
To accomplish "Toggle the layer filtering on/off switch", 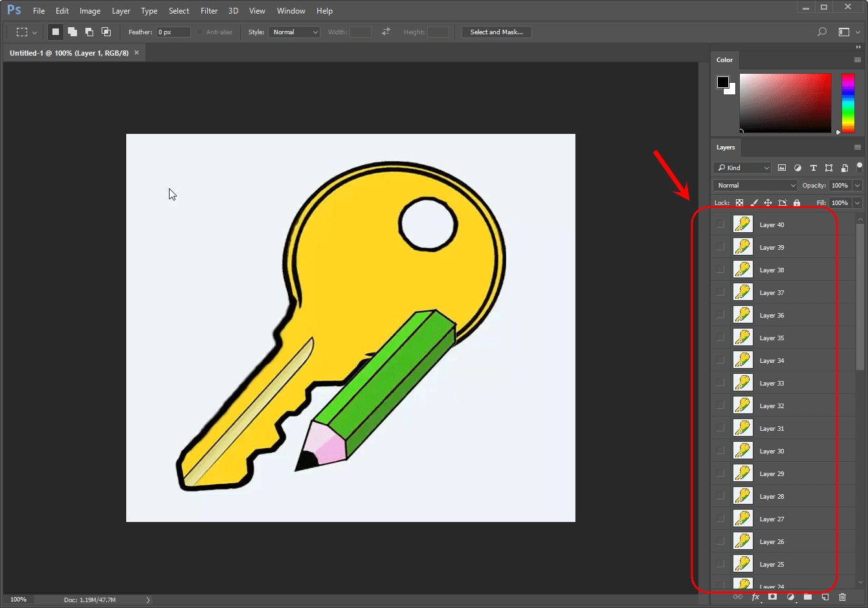I will coord(859,167).
